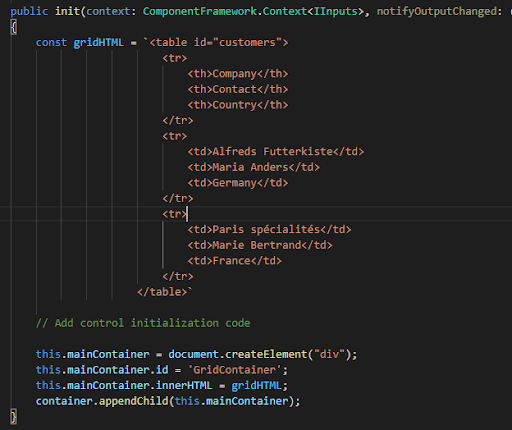This screenshot has height=430, width=512.
Task: Click the notifyOutputChanged parameter
Action: [x=437, y=11]
